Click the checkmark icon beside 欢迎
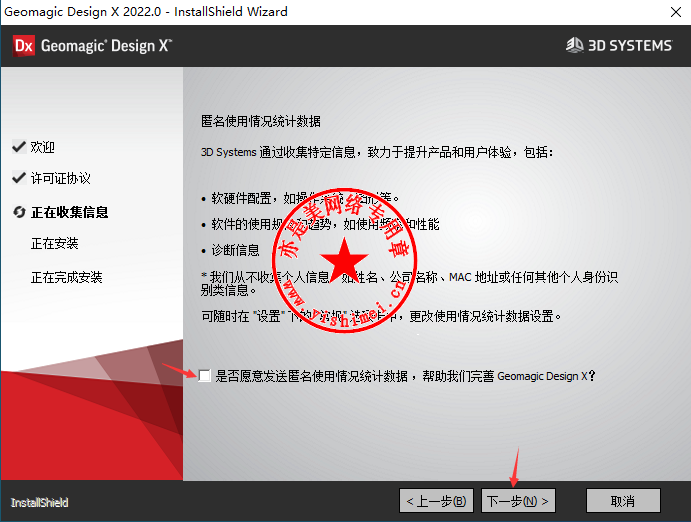691x522 pixels. [x=19, y=147]
